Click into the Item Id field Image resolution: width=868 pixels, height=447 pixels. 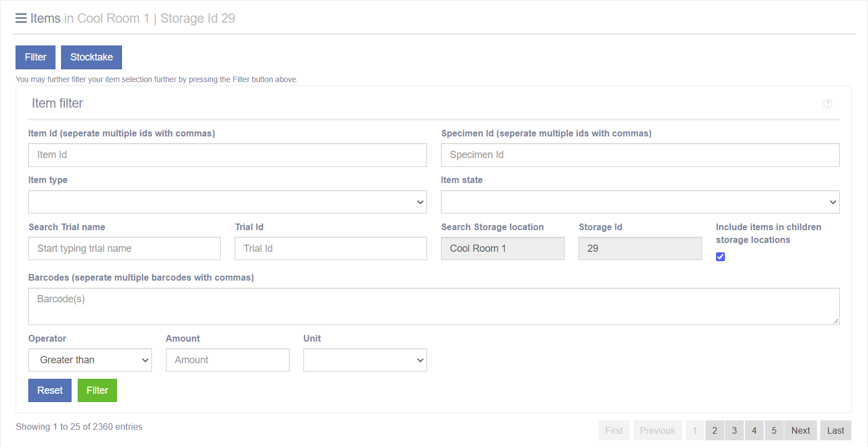click(x=227, y=155)
